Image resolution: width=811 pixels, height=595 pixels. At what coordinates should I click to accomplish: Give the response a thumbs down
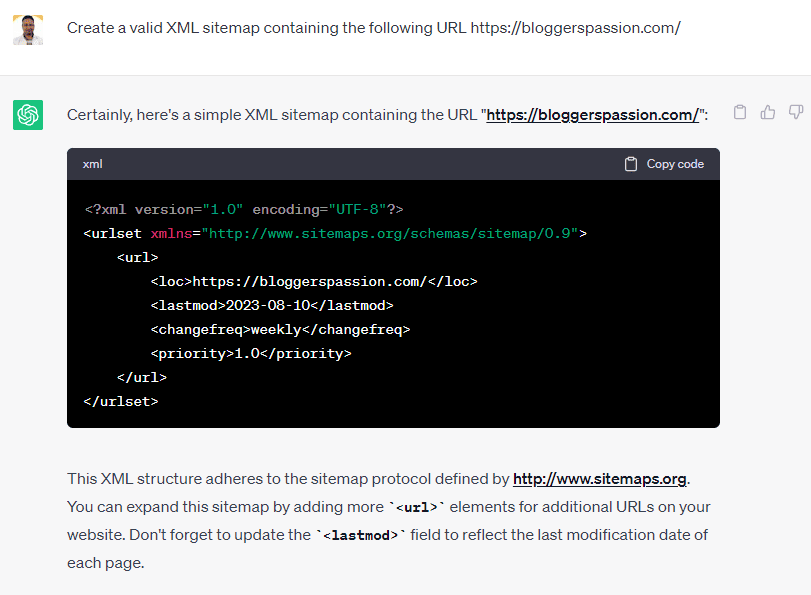pyautogui.click(x=796, y=112)
